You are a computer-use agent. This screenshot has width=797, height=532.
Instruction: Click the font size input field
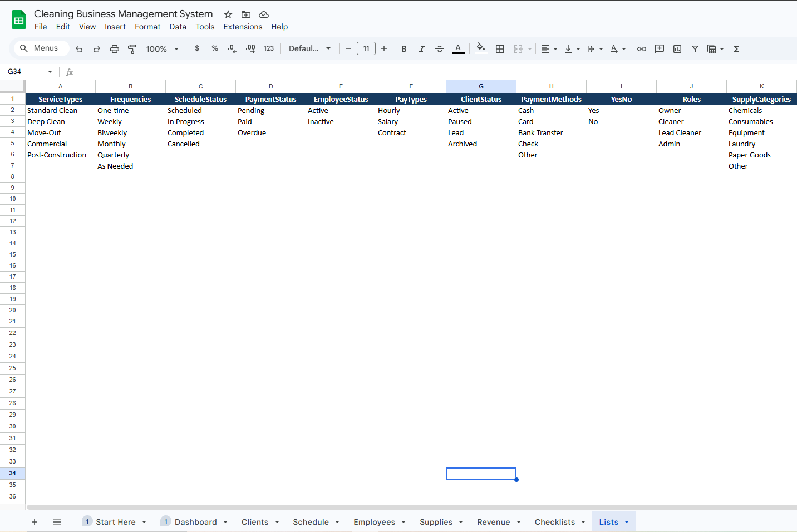point(366,48)
